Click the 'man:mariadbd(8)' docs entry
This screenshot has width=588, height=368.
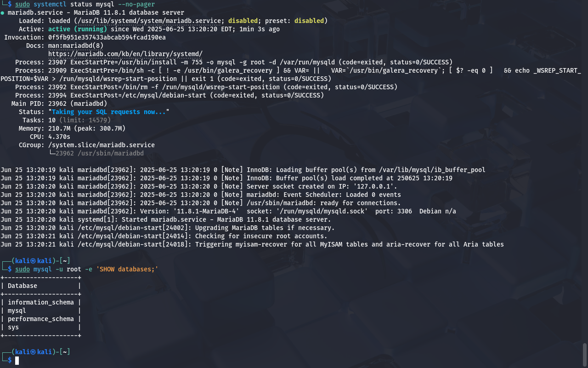pyautogui.click(x=76, y=46)
